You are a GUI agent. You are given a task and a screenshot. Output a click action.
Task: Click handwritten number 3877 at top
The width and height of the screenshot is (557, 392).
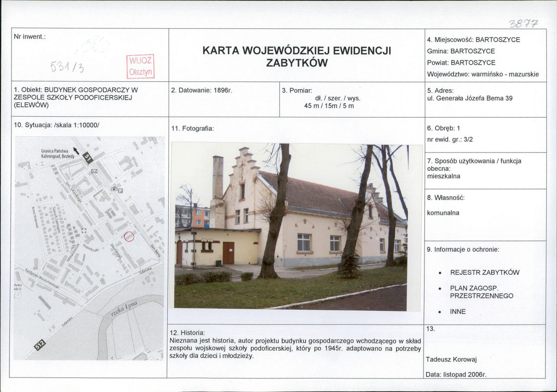[524, 23]
